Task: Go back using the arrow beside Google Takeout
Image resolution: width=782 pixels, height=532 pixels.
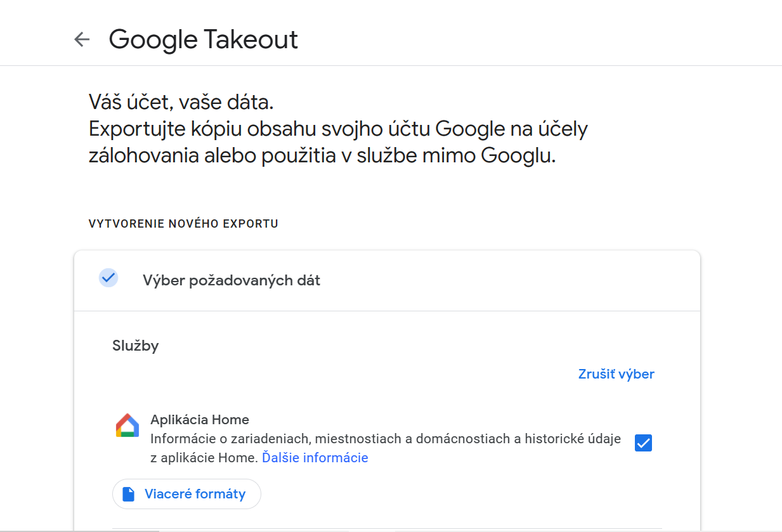Action: coord(82,39)
